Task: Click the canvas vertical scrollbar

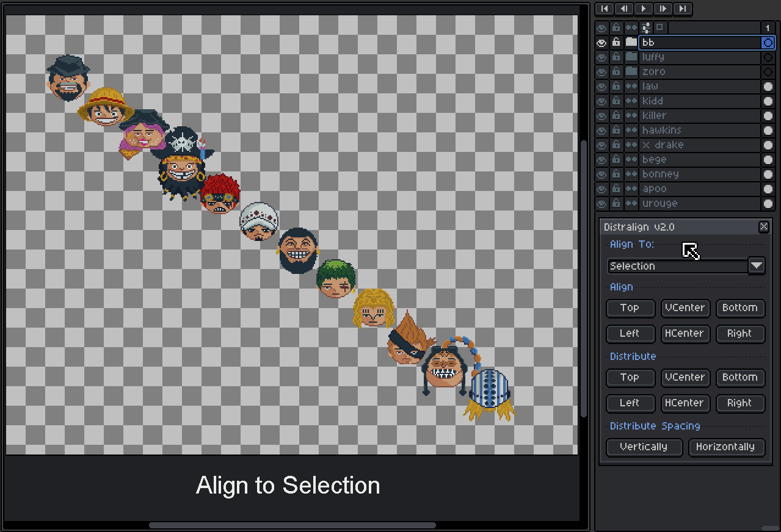Action: [584, 279]
